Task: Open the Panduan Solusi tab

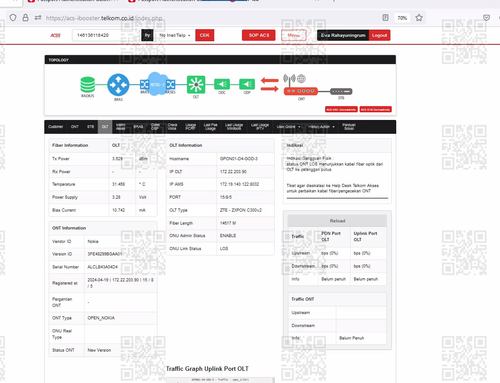Action: 349,127
